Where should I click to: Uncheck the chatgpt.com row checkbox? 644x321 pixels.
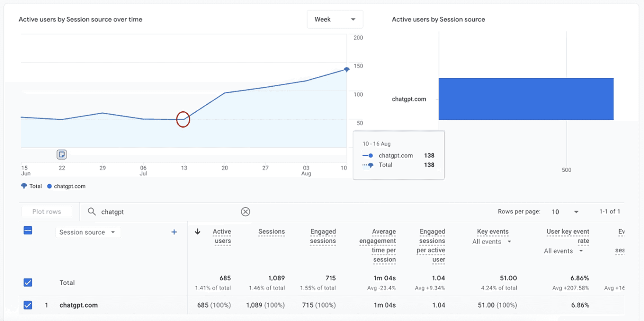(x=28, y=305)
